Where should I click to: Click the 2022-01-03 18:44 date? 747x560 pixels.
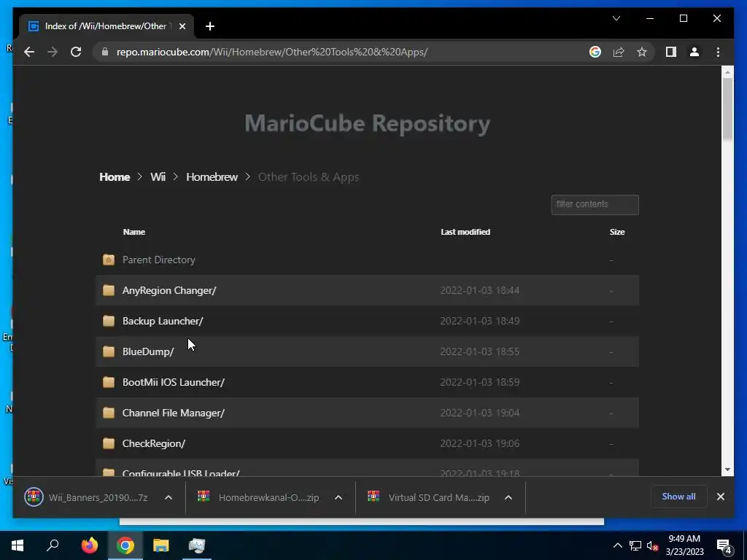point(479,290)
